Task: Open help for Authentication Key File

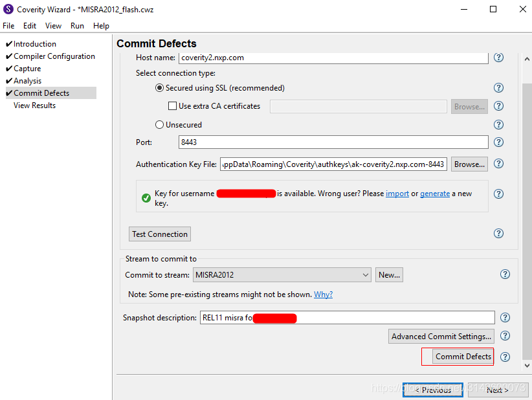Action: pos(498,164)
